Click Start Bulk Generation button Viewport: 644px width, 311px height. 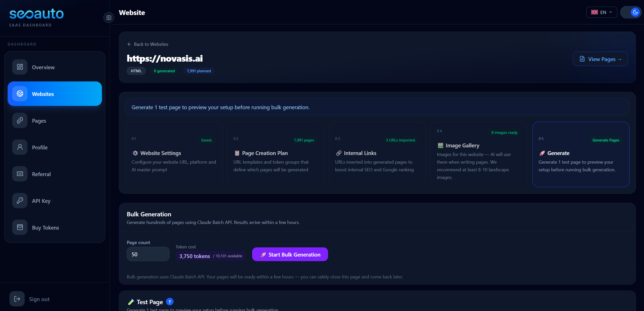290,254
